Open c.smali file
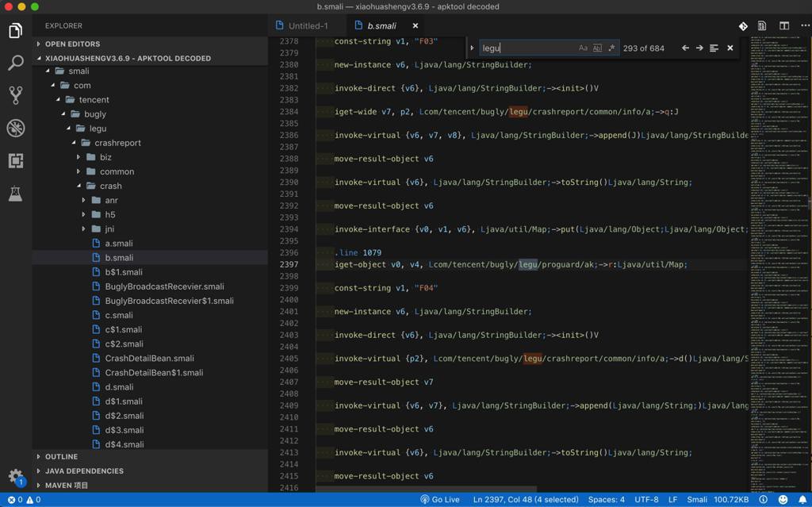Viewport: 812px width, 507px height. click(x=150, y=315)
